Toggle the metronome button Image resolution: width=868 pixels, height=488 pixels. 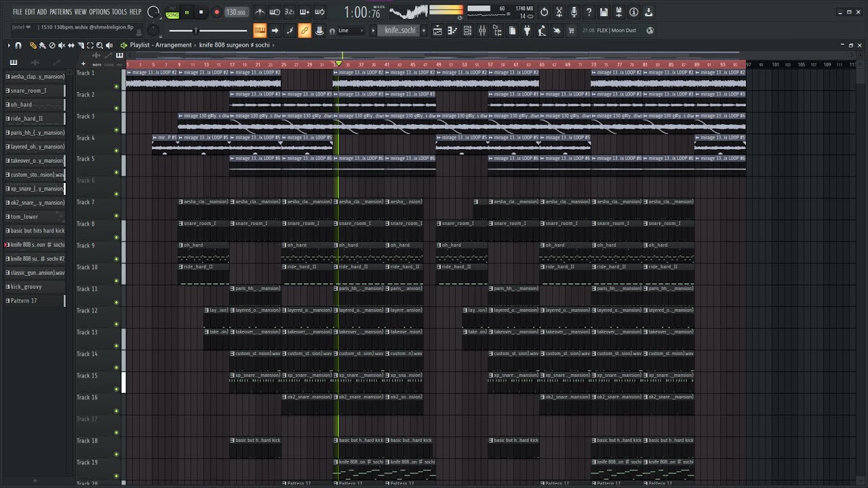point(260,12)
